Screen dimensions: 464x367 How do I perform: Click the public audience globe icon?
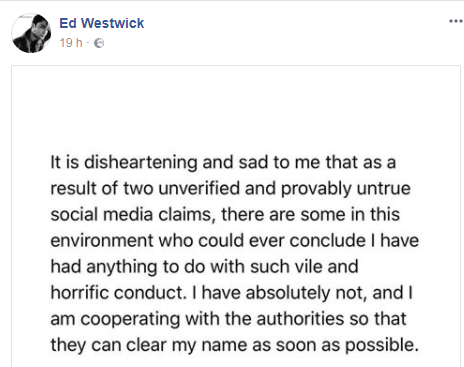(x=99, y=43)
